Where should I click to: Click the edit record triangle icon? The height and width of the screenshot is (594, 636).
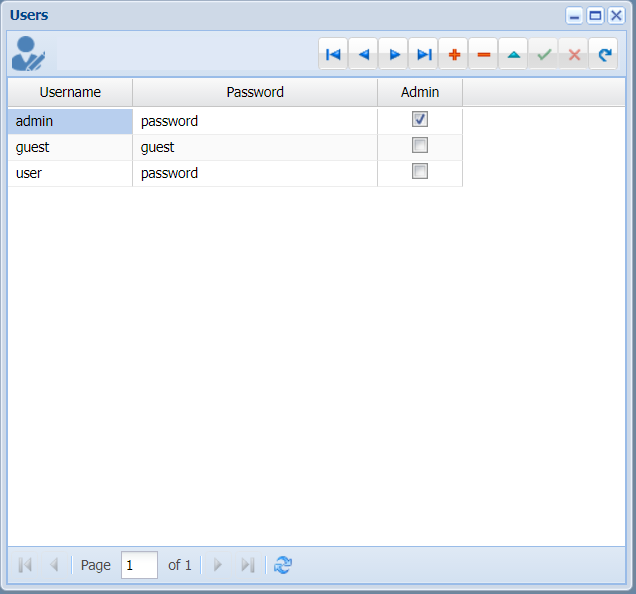click(513, 54)
